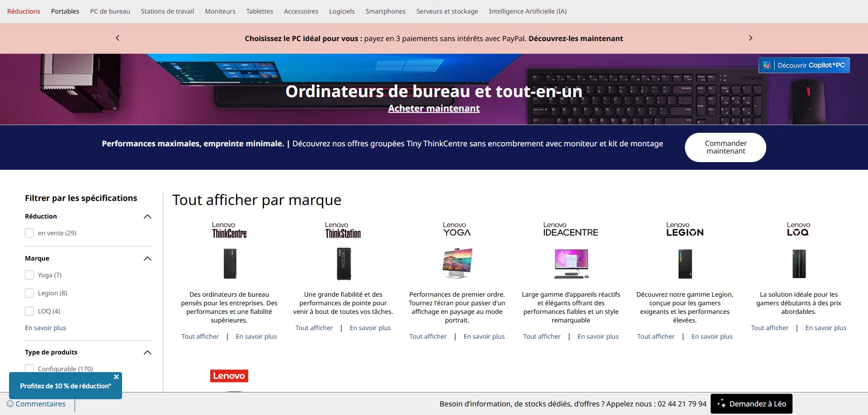Click En savoir plus for Legion
Image resolution: width=868 pixels, height=415 pixels.
click(x=712, y=336)
